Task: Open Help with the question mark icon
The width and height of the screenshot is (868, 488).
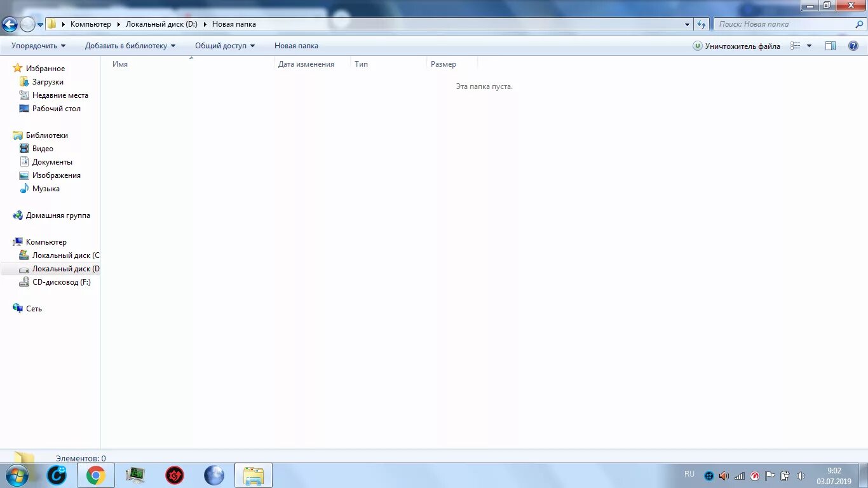Action: (853, 46)
